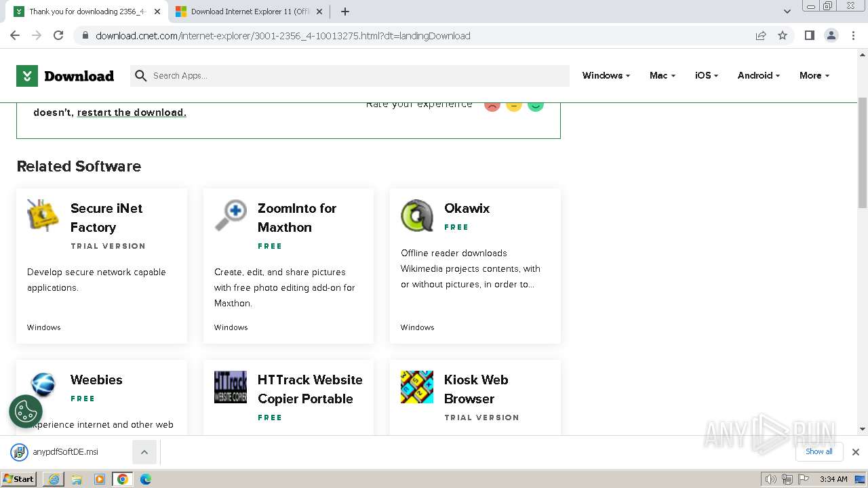This screenshot has width=868, height=488.
Task: Open the cookie preferences button
Action: [x=26, y=411]
